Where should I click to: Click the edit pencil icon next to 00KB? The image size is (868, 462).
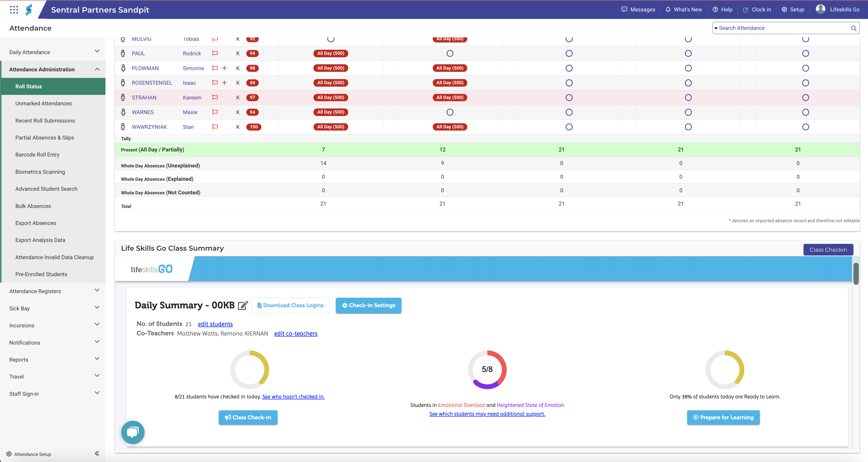243,305
